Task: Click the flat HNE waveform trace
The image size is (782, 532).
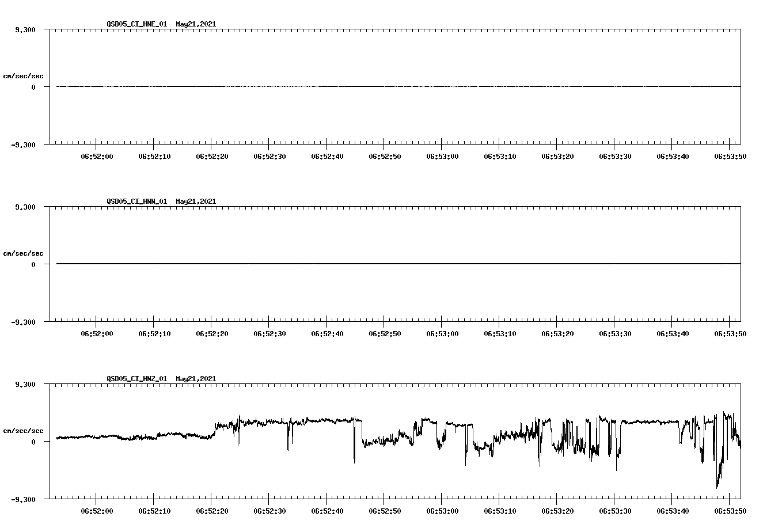Action: pos(346,86)
